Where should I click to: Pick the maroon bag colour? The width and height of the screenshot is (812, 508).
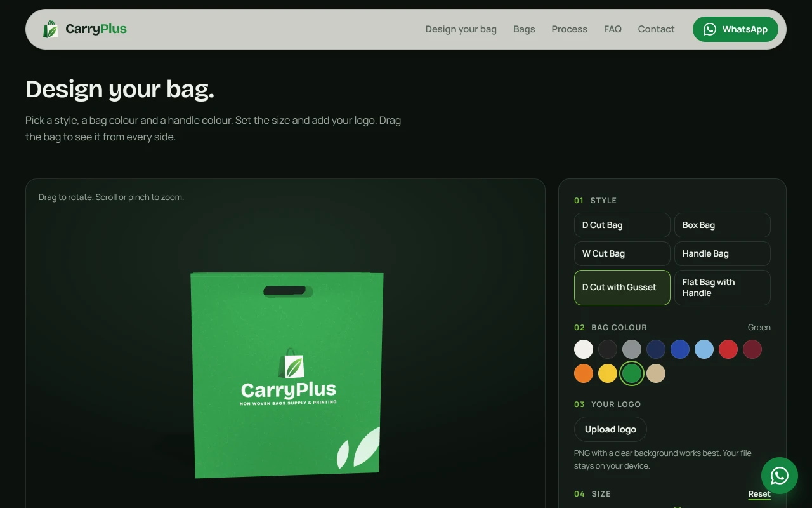[752, 349]
